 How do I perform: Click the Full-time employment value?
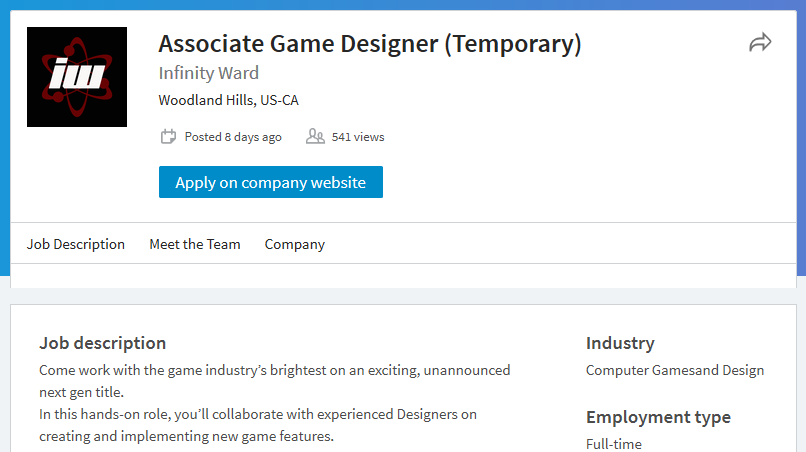click(x=614, y=443)
